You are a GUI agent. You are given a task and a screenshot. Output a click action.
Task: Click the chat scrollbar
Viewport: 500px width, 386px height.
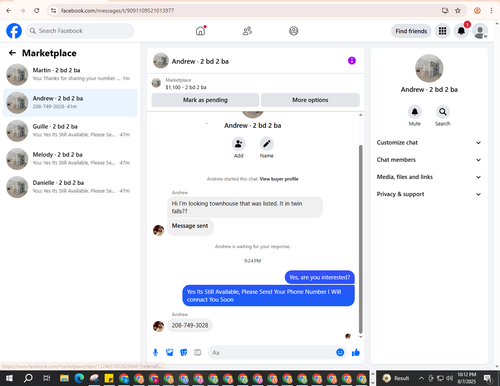pyautogui.click(x=360, y=239)
